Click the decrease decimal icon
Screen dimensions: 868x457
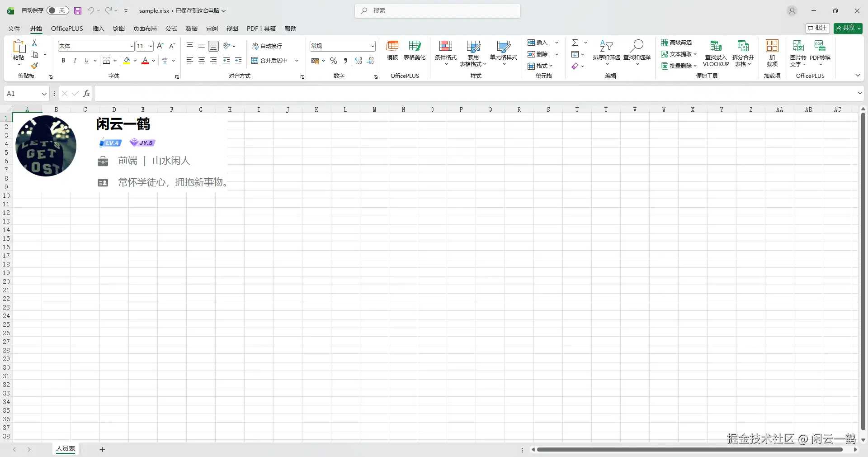coord(370,61)
